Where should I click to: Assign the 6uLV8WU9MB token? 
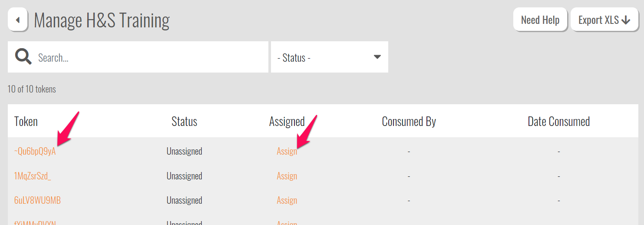point(287,200)
